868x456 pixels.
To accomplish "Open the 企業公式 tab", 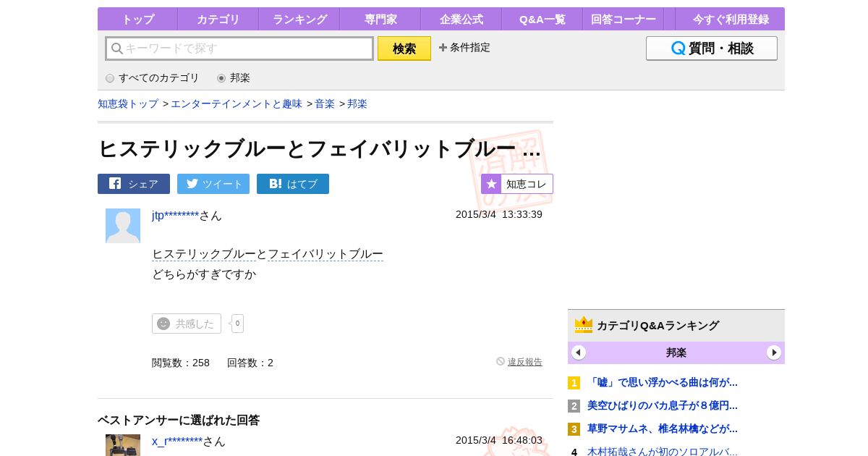I will [461, 19].
